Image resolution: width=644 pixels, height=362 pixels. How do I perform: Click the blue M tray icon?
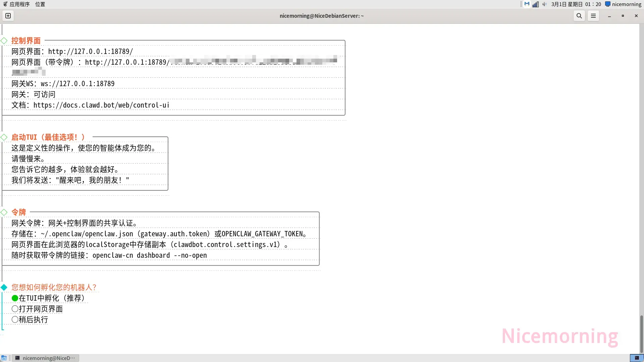coord(527,4)
